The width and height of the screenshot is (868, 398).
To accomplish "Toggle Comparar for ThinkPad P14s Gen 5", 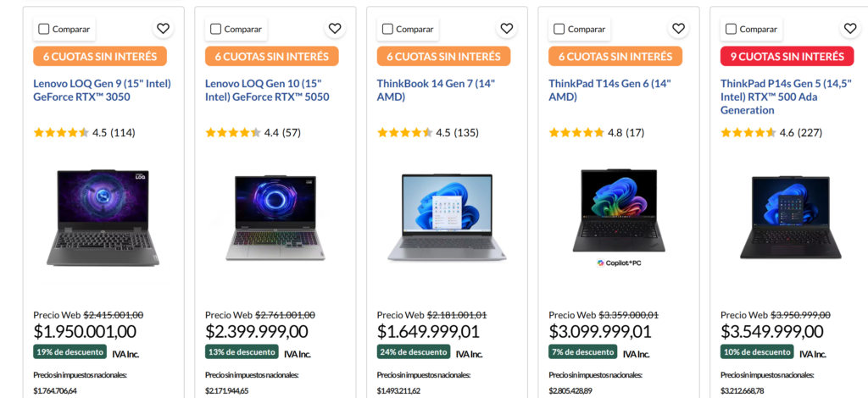I will point(731,29).
